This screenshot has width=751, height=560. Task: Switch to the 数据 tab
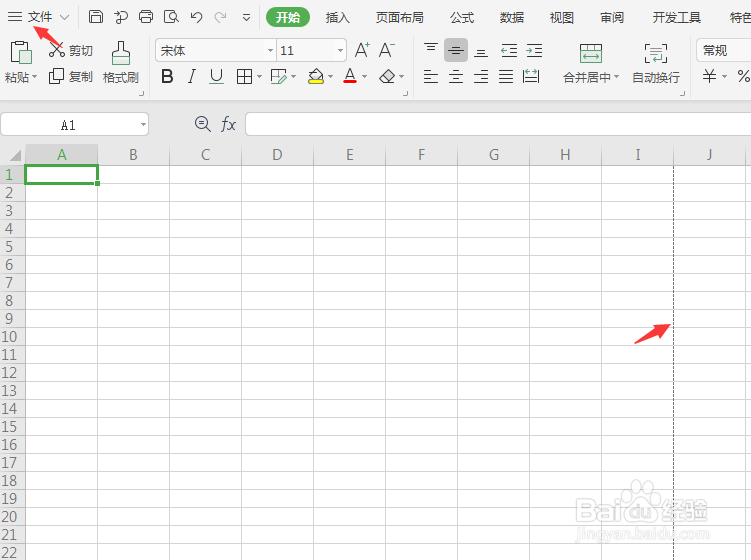[x=512, y=18]
